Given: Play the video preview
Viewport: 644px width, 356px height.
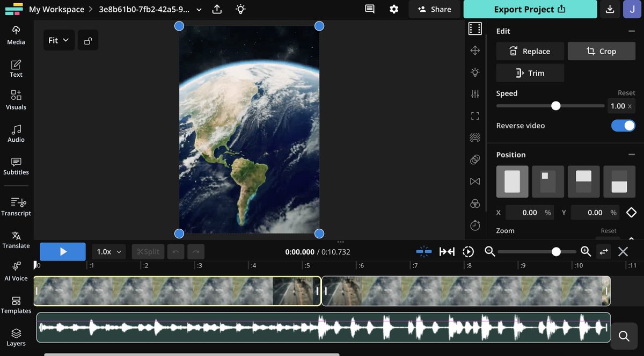Looking at the screenshot, I should coord(63,251).
